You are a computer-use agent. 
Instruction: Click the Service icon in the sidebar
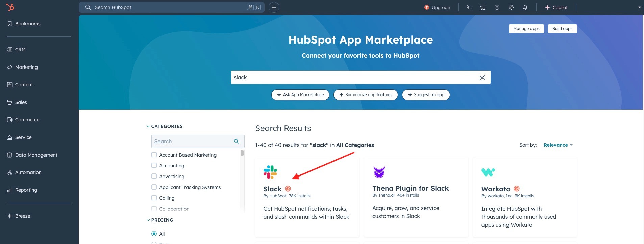click(10, 137)
